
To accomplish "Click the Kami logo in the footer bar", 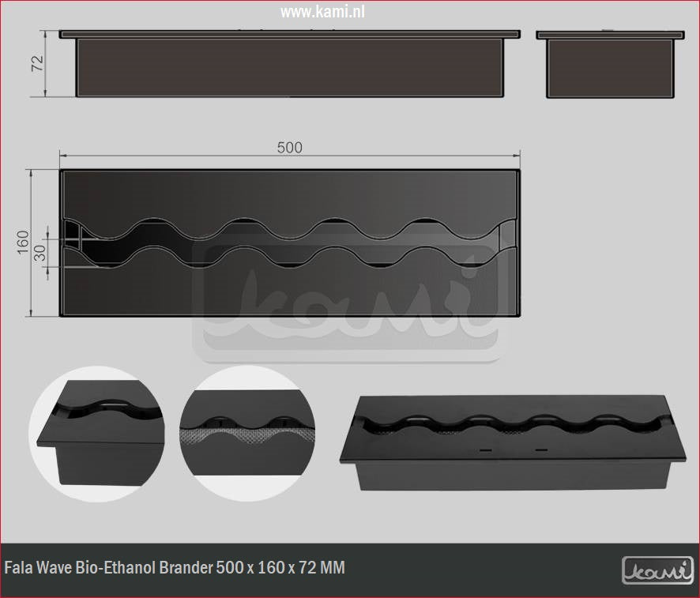I will (x=657, y=570).
